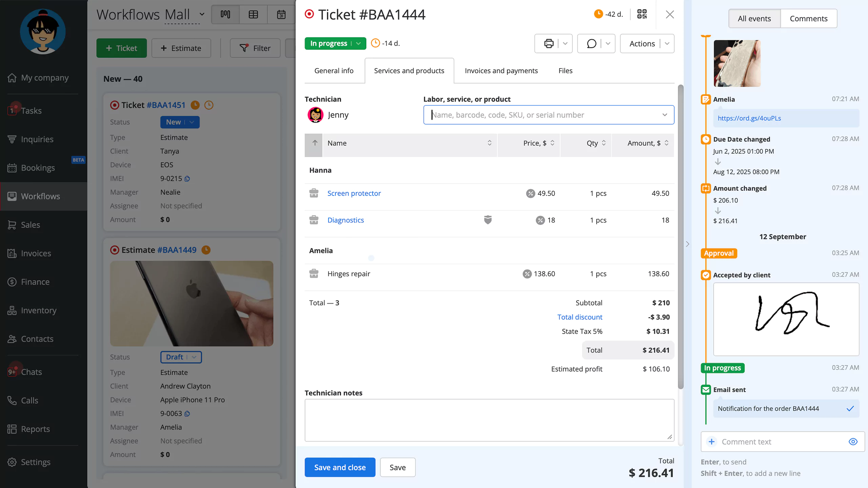Switch to calendar view icon

pos(281,15)
